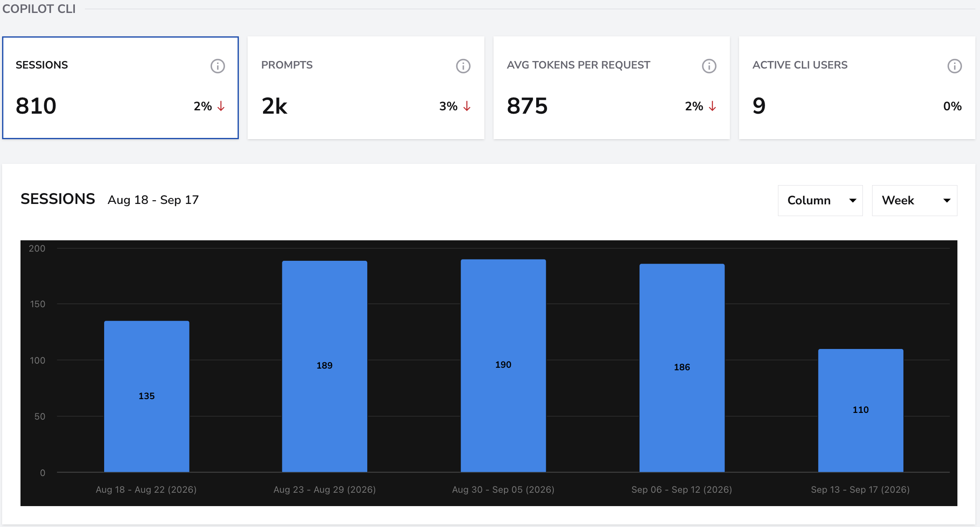Click the 875 average tokens value
The width and height of the screenshot is (980, 527).
[527, 106]
